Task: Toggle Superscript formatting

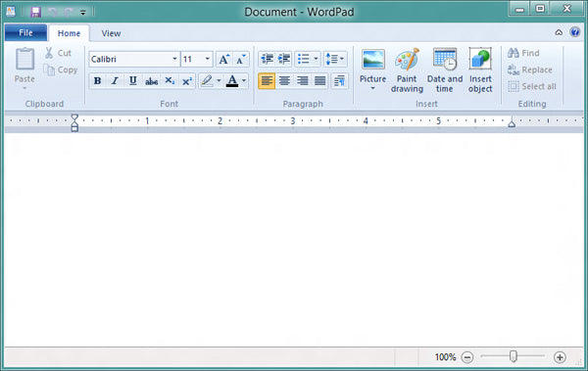Action: [x=187, y=80]
